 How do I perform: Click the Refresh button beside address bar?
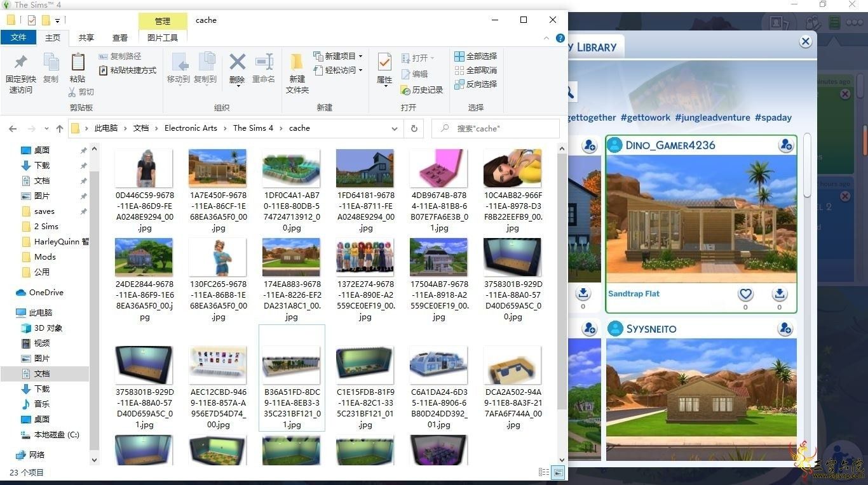pyautogui.click(x=414, y=128)
